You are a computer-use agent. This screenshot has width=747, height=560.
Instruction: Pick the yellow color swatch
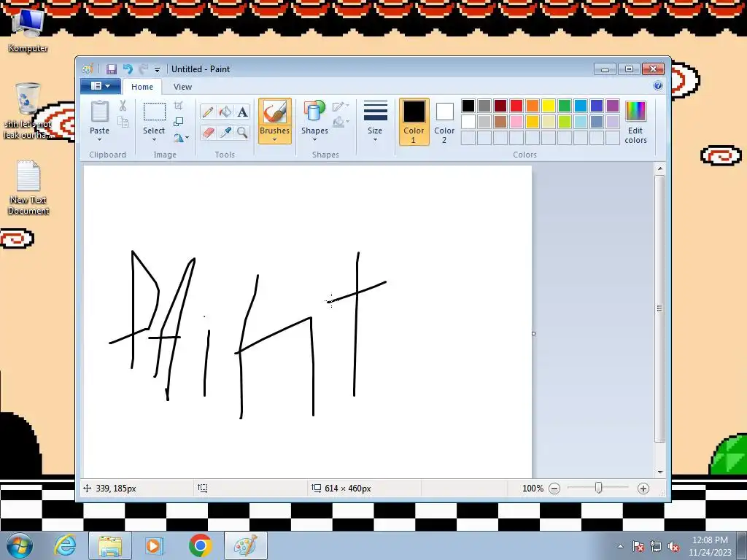click(x=549, y=106)
